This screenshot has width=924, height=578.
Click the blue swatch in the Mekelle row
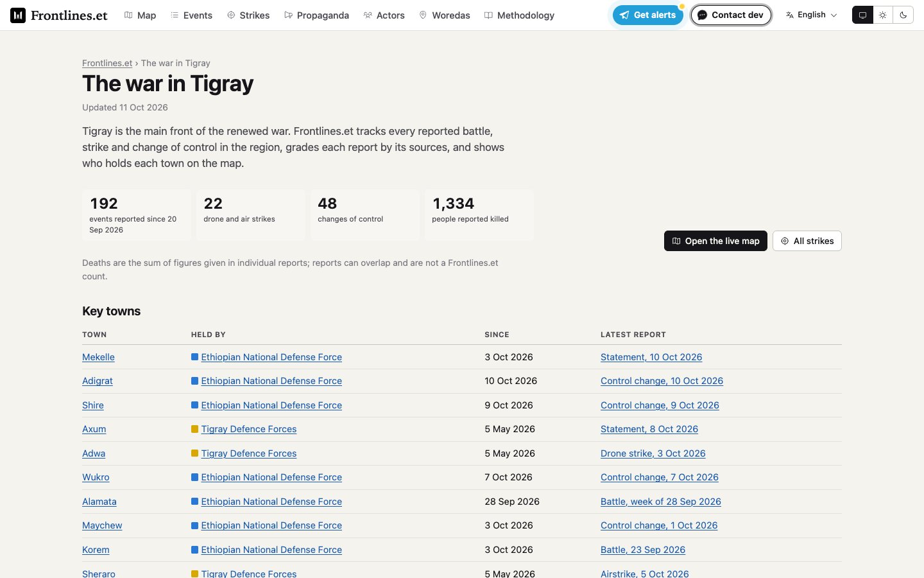click(194, 357)
